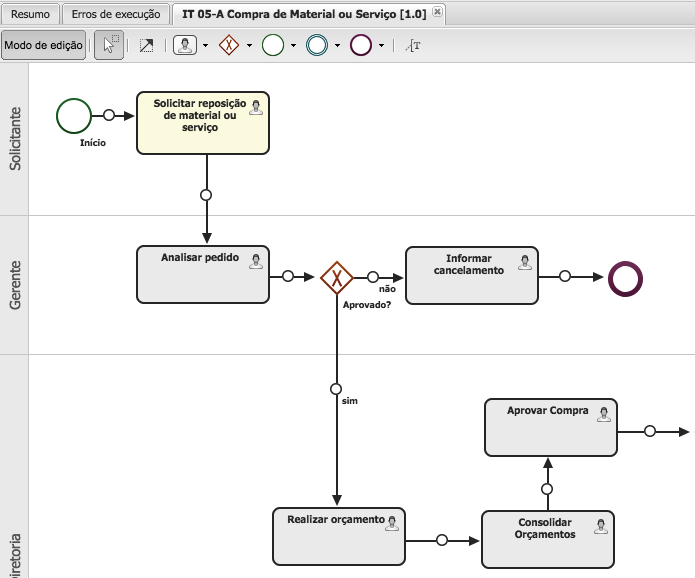
Task: Switch to the Resumo tab
Action: click(30, 14)
